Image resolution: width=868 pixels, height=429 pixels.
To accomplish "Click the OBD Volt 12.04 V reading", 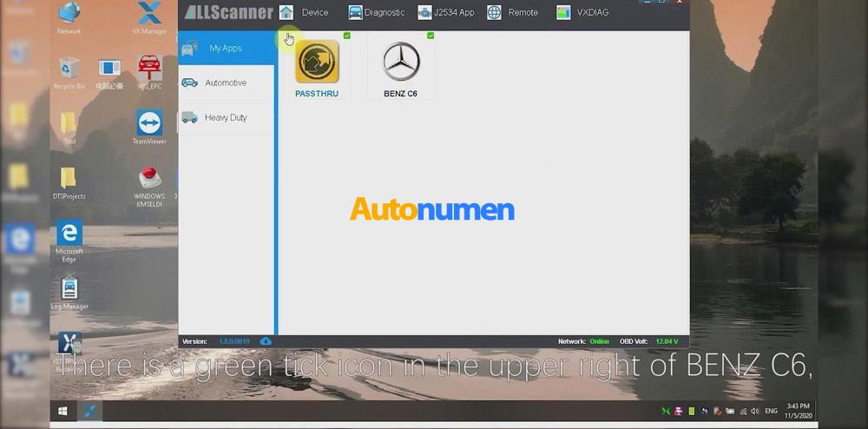I will point(667,341).
